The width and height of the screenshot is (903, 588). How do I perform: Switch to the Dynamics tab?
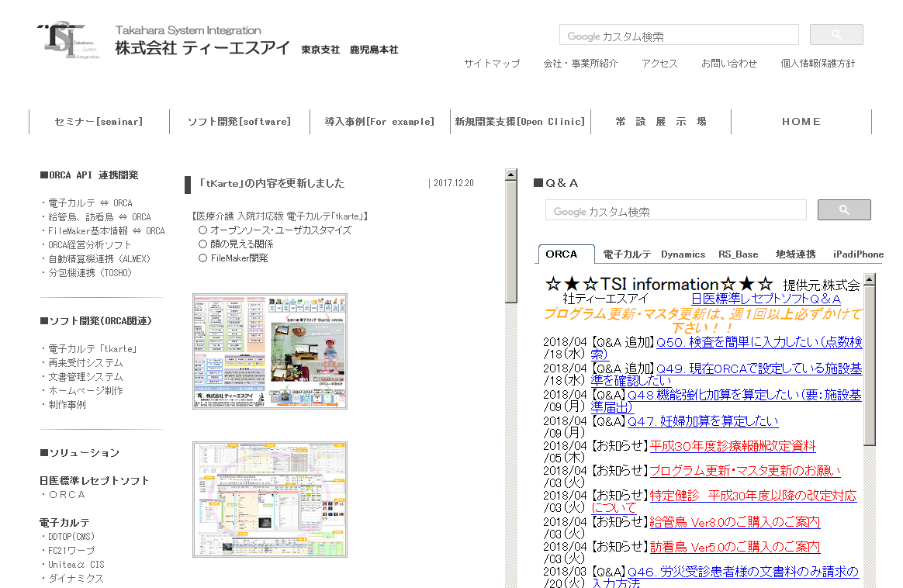(681, 254)
